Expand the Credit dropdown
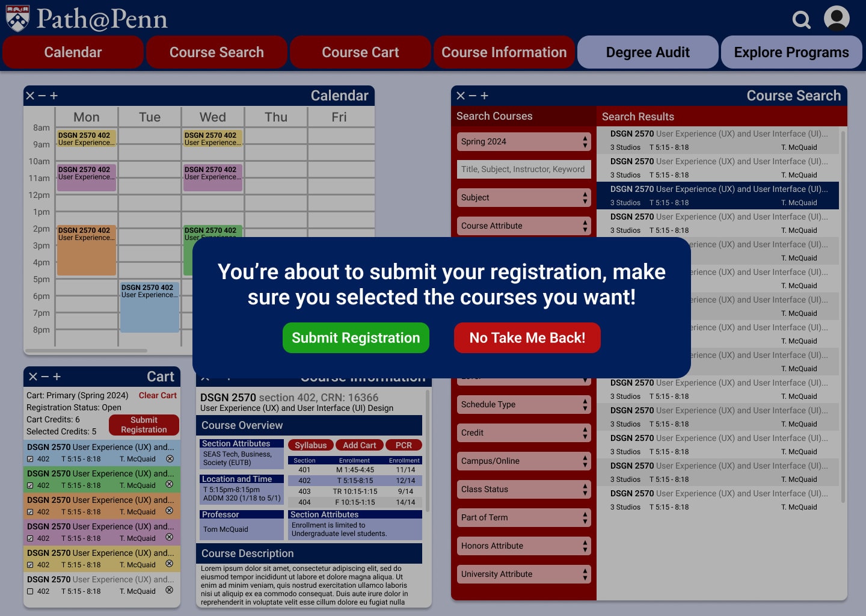The height and width of the screenshot is (616, 866). pos(524,433)
